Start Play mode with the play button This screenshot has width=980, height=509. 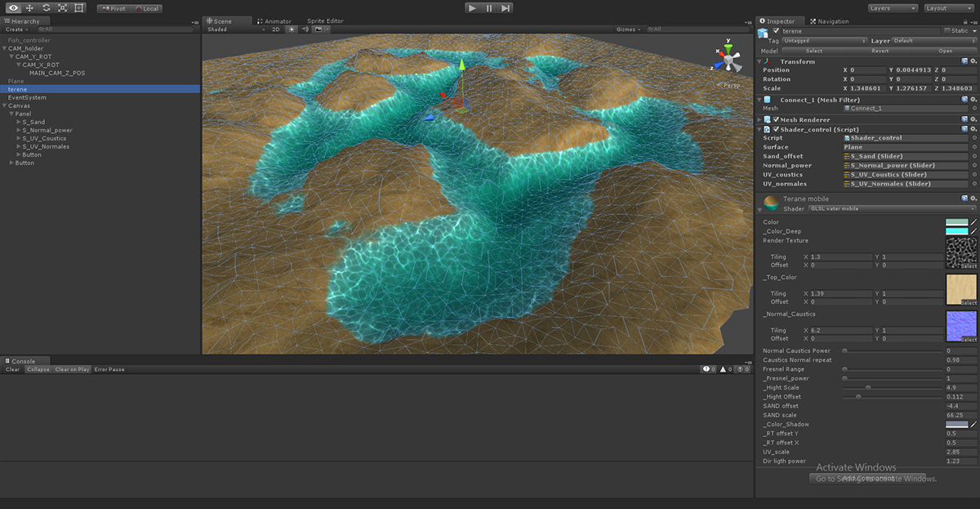click(472, 7)
